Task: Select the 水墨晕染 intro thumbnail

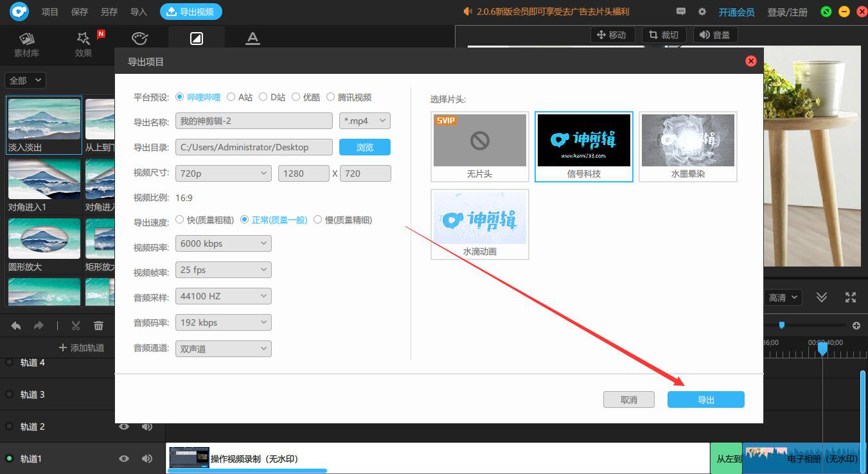Action: point(688,146)
